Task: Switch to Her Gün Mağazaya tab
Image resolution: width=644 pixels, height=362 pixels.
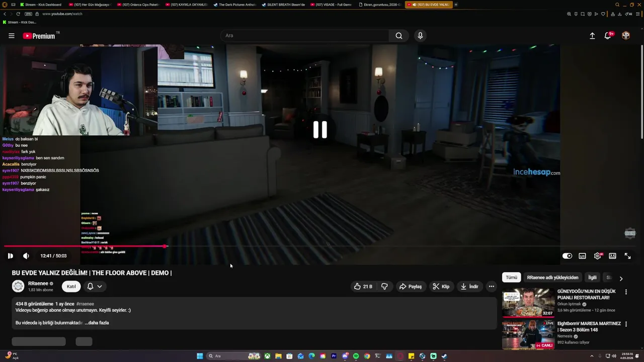Action: [90, 5]
